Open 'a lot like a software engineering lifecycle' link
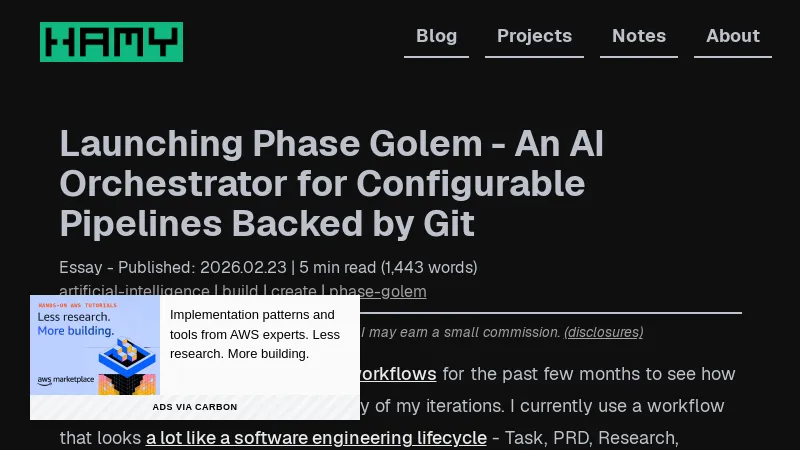Viewport: 800px width, 450px height. [x=316, y=438]
